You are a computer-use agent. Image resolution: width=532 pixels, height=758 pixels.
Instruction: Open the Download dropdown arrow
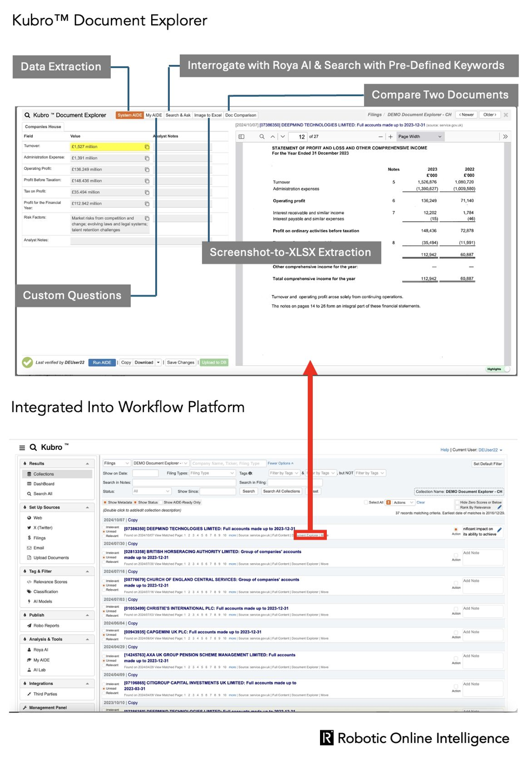(157, 362)
